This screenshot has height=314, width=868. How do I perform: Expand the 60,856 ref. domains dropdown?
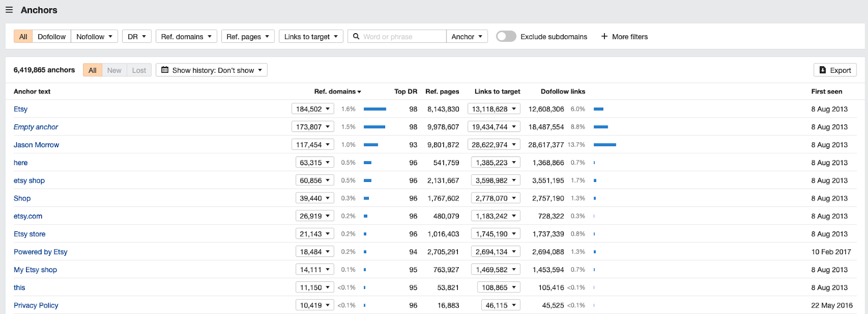pos(315,180)
